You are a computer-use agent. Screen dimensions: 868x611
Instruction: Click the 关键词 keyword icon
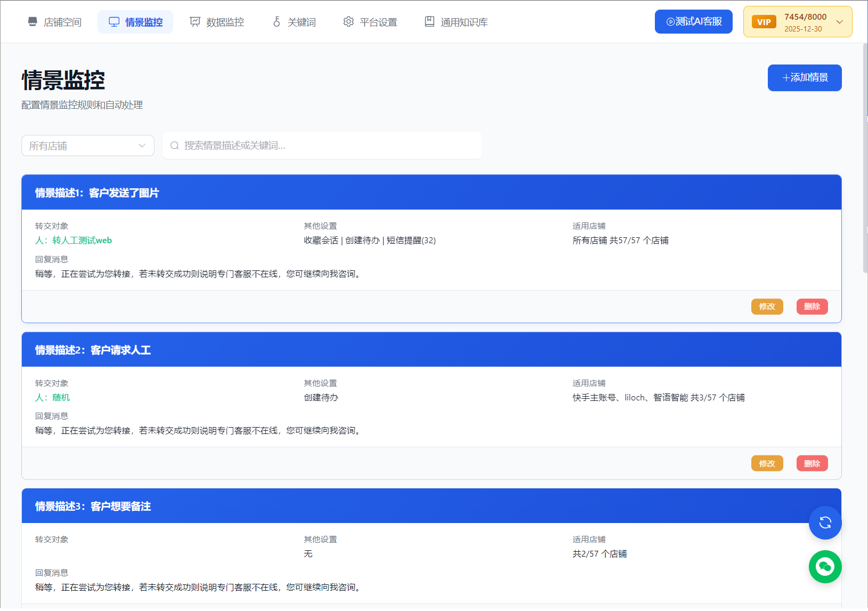(x=277, y=22)
